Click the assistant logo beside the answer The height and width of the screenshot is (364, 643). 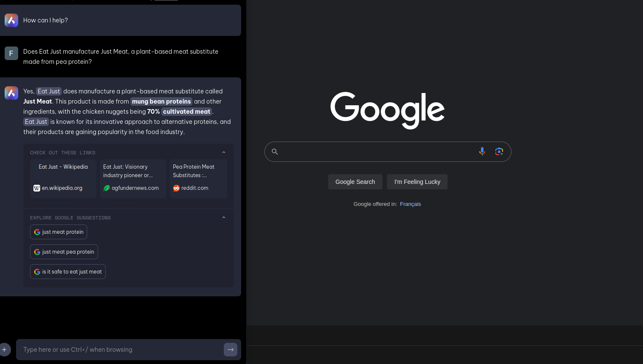coord(11,93)
